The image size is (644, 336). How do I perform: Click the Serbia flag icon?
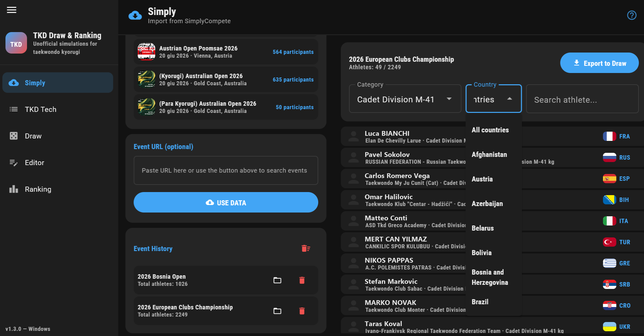pos(610,284)
